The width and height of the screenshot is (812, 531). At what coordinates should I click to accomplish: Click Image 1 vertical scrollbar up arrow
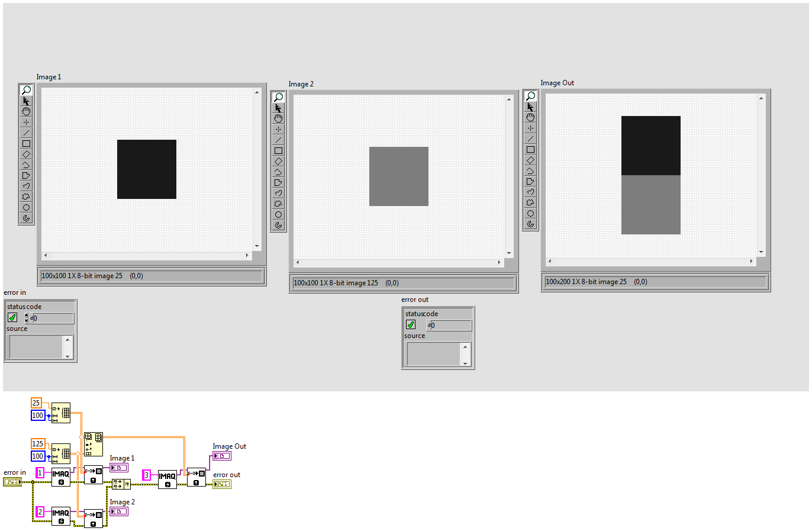coord(257,92)
